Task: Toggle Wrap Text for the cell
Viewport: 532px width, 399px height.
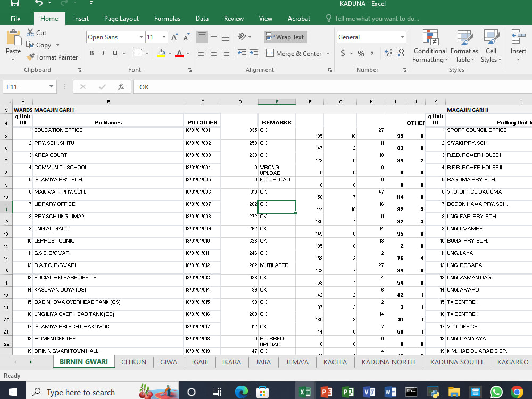Action: pyautogui.click(x=285, y=37)
